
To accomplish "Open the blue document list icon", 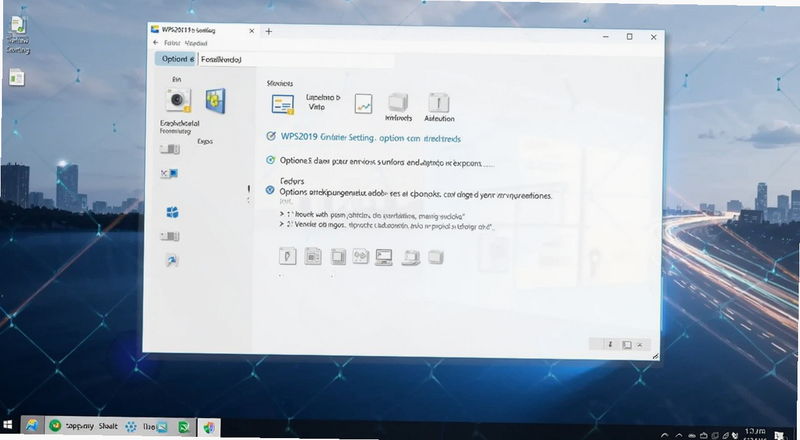I will (283, 104).
